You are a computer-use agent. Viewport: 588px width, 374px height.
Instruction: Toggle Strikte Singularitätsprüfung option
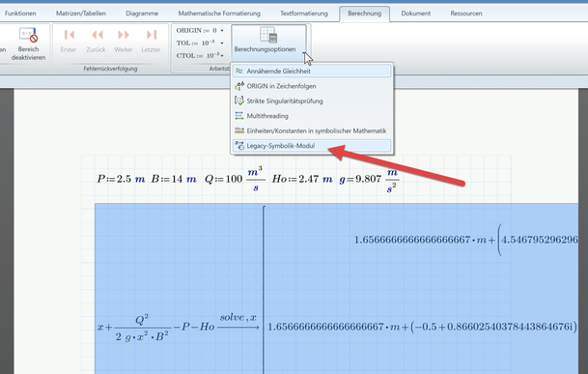pos(312,101)
